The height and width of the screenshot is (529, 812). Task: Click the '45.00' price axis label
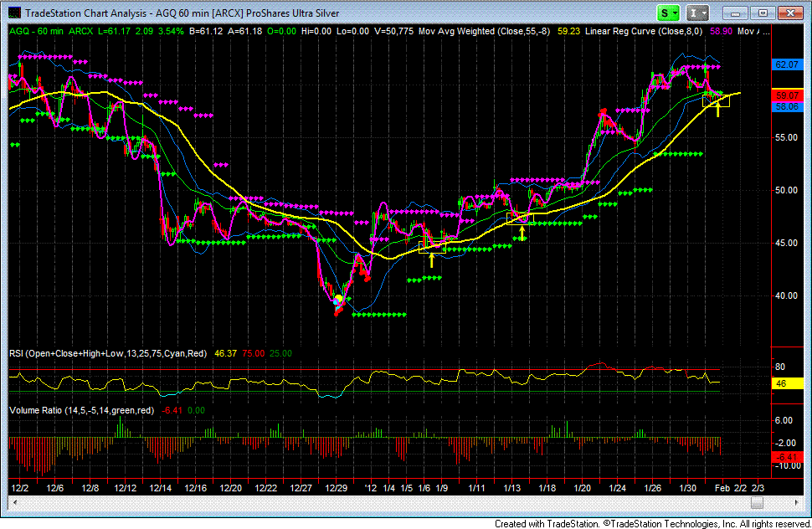(x=787, y=244)
